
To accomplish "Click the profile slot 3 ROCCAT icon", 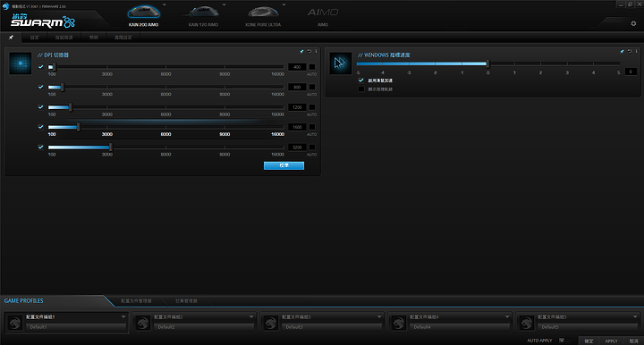I will click(271, 323).
